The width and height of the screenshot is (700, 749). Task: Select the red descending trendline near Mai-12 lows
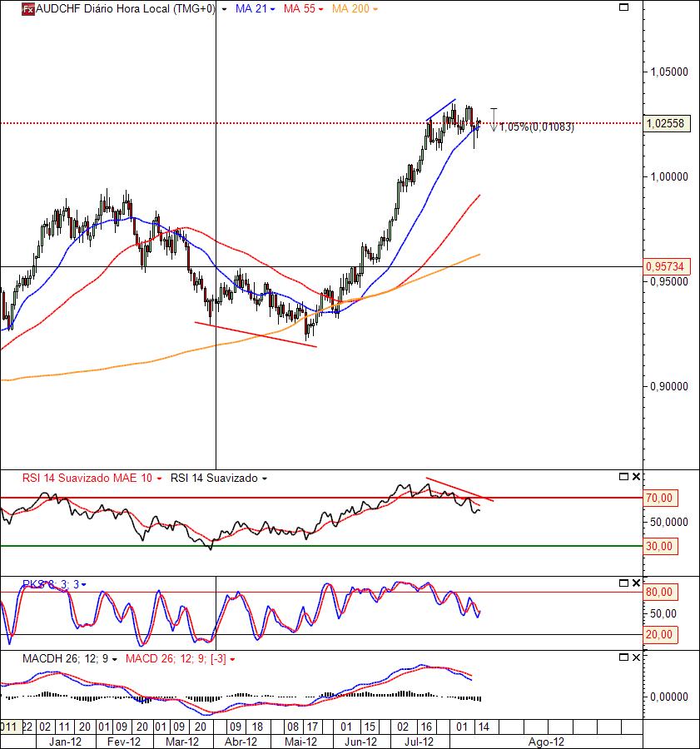pos(256,335)
